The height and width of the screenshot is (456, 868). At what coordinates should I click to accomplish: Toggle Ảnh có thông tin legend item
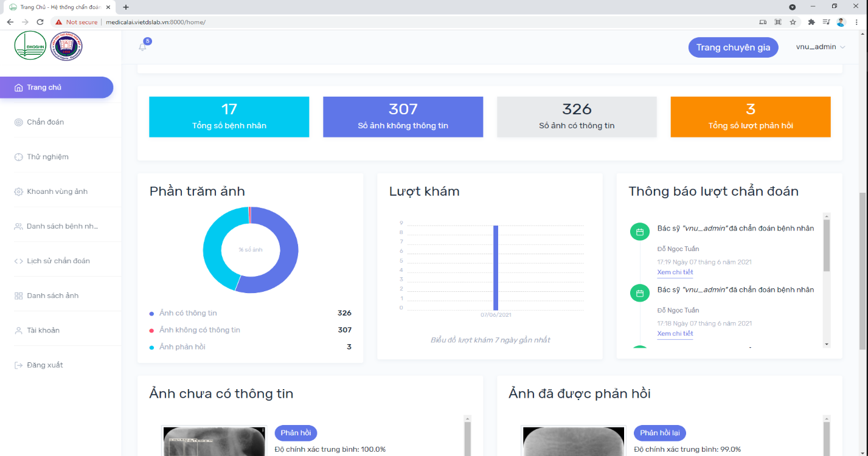pyautogui.click(x=188, y=313)
